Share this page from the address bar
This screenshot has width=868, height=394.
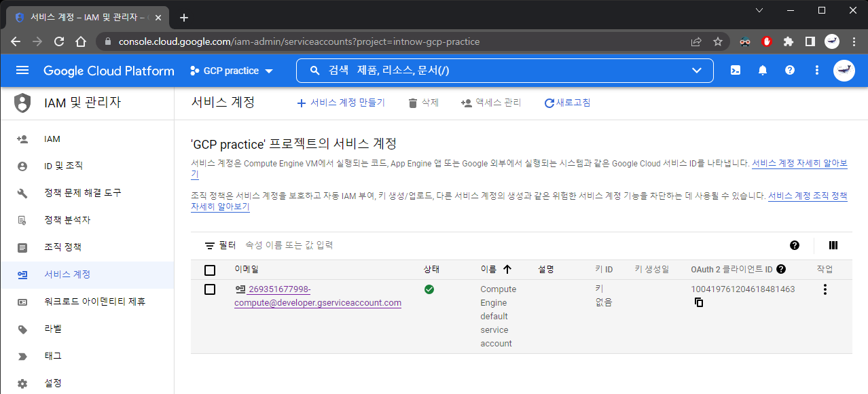tap(696, 41)
